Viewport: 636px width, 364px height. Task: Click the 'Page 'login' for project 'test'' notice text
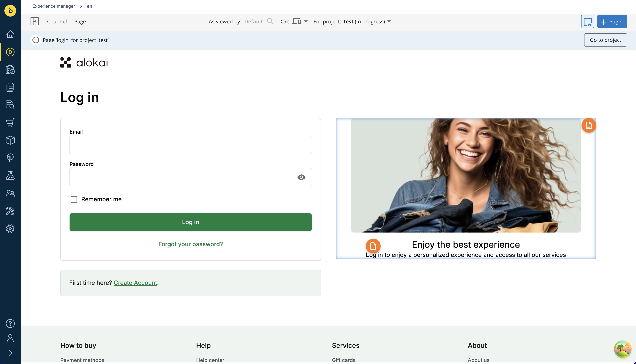pos(75,40)
